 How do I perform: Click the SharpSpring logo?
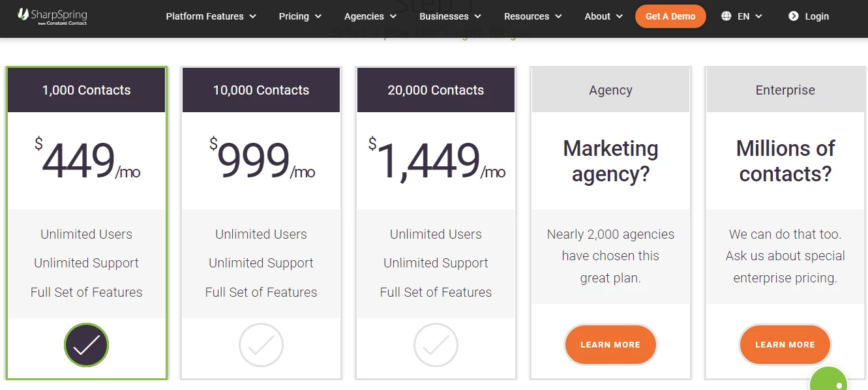click(x=52, y=16)
